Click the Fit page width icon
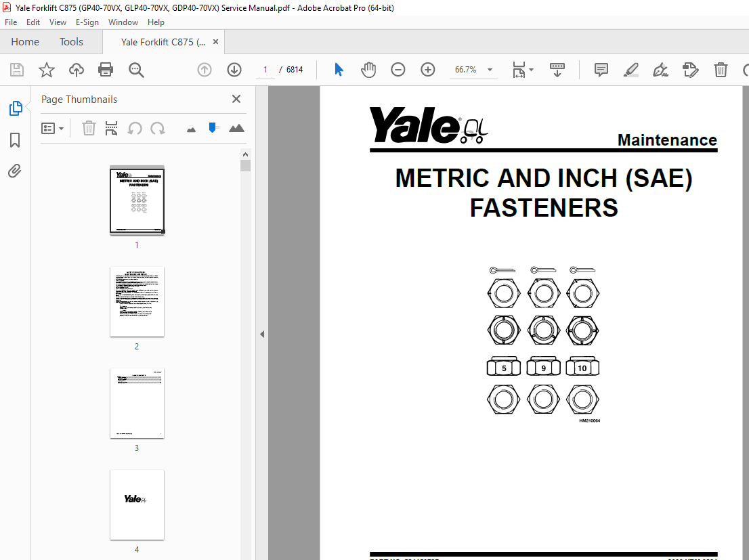This screenshot has width=749, height=560. pos(519,70)
